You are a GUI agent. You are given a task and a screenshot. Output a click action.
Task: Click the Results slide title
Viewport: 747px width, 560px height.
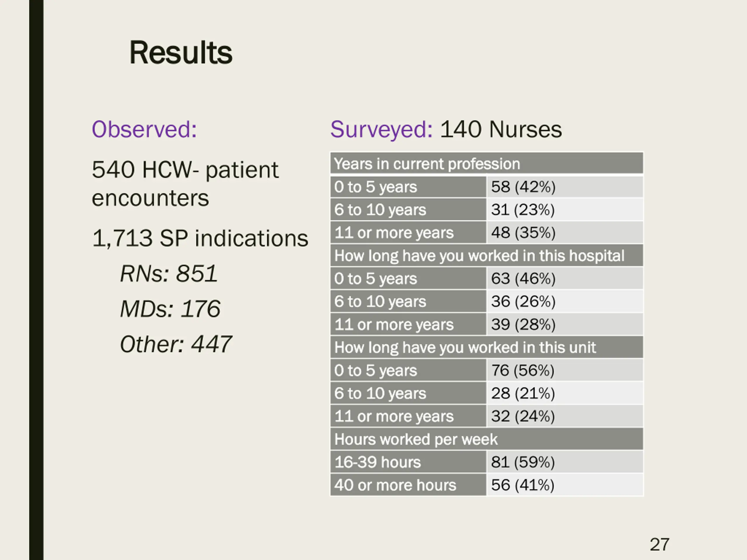click(181, 53)
